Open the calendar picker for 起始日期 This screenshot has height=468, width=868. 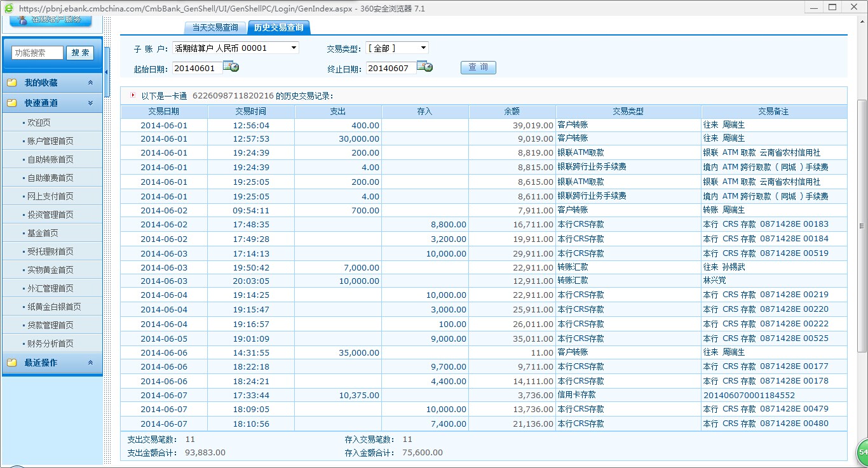(231, 67)
